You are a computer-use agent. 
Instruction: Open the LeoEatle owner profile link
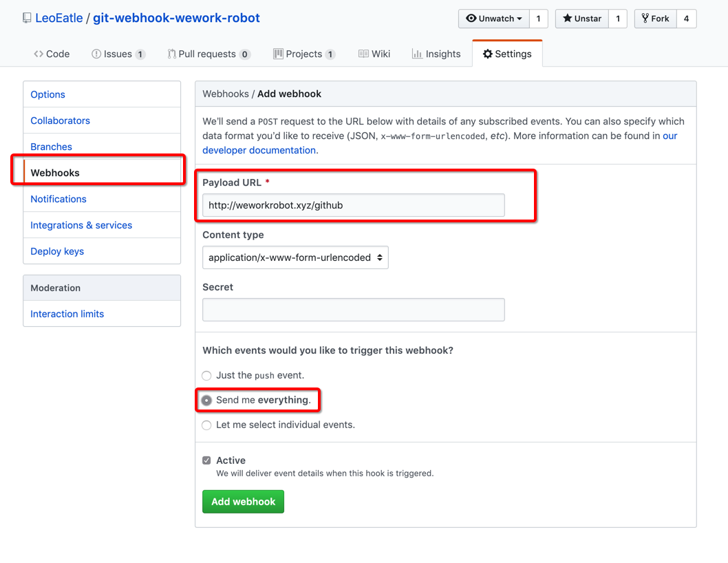(x=59, y=18)
